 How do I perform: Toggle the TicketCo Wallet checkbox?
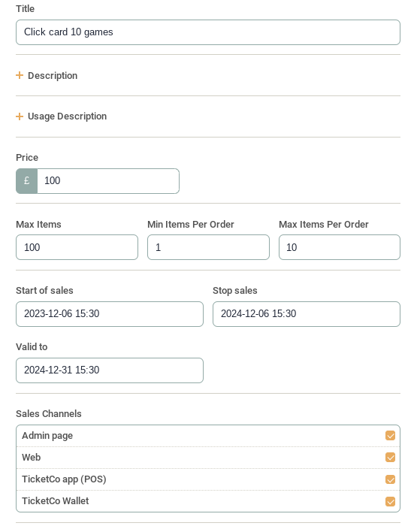(x=390, y=501)
